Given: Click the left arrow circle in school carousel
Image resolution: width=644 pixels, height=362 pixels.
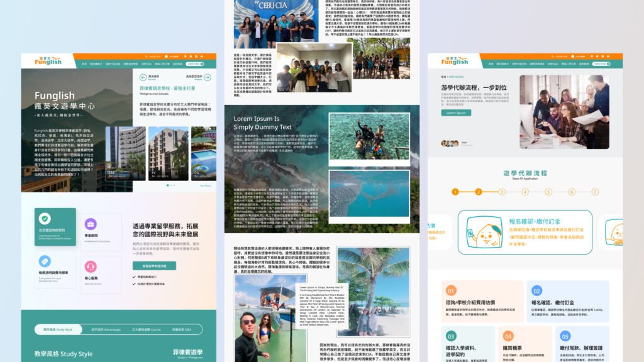Looking at the screenshot, I should point(143,78).
